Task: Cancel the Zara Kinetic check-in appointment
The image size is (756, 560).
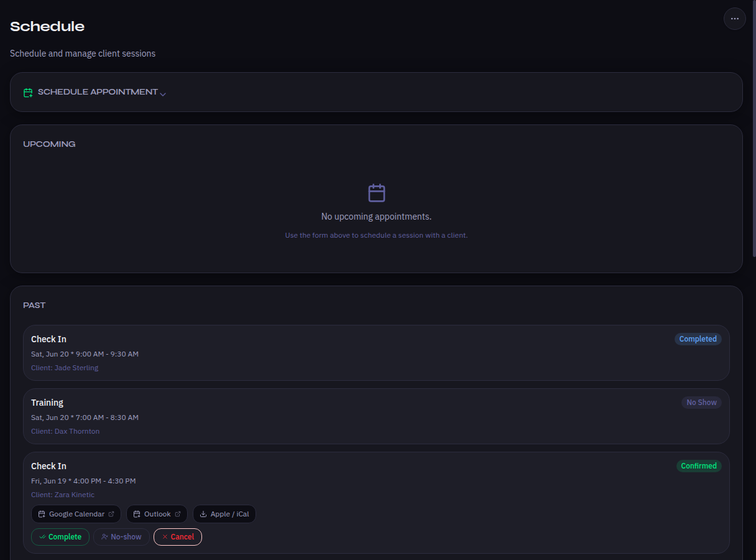Action: tap(178, 537)
